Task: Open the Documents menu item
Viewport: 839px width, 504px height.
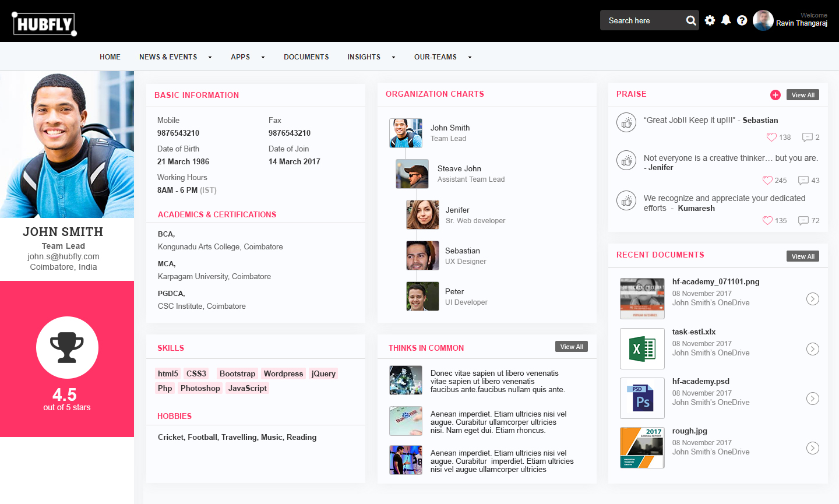Action: coord(306,57)
